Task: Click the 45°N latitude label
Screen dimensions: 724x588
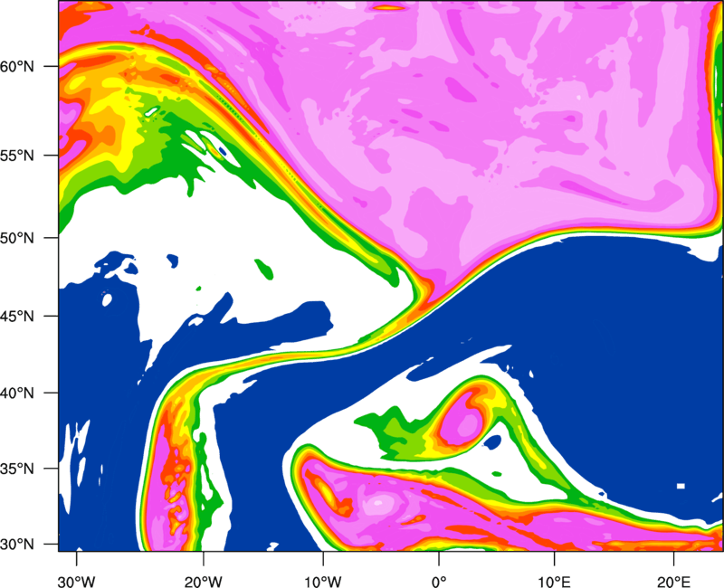Action: pos(17,316)
